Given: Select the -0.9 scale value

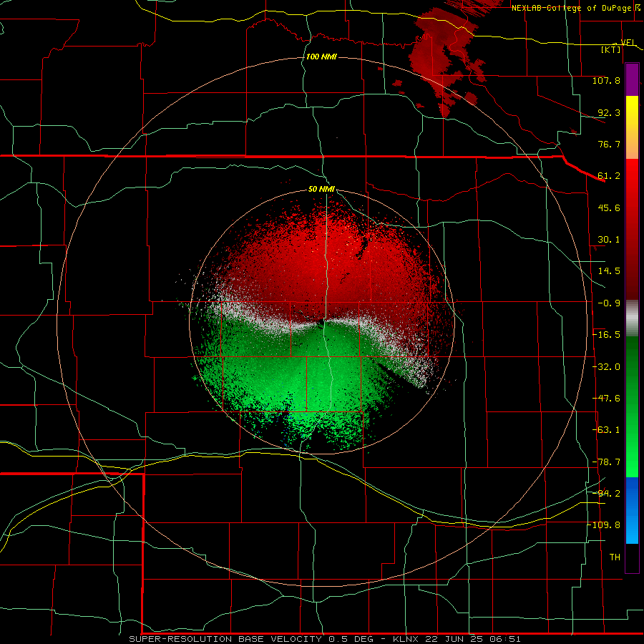Looking at the screenshot, I should [x=609, y=303].
